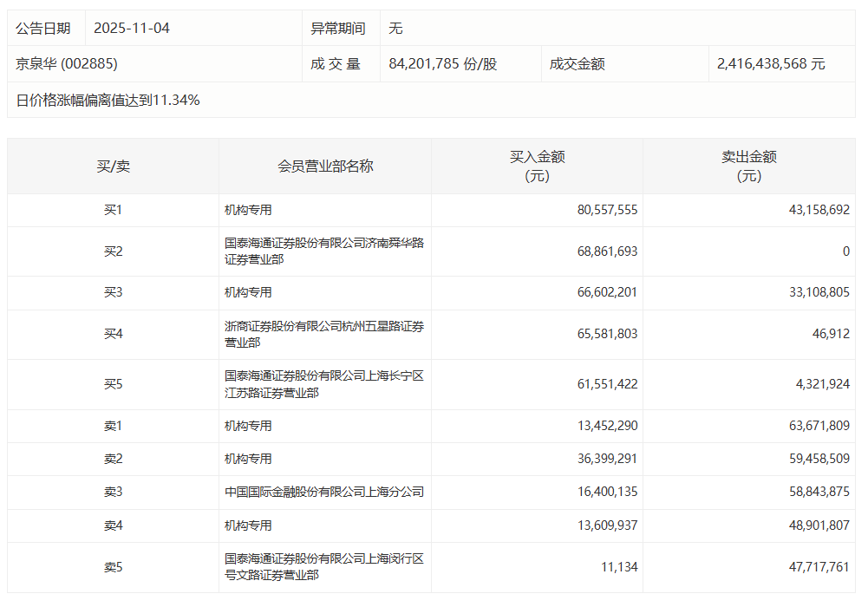This screenshot has height=607, width=868.
Task: Click the 卖出金额 (元) column header
Action: pyautogui.click(x=749, y=166)
